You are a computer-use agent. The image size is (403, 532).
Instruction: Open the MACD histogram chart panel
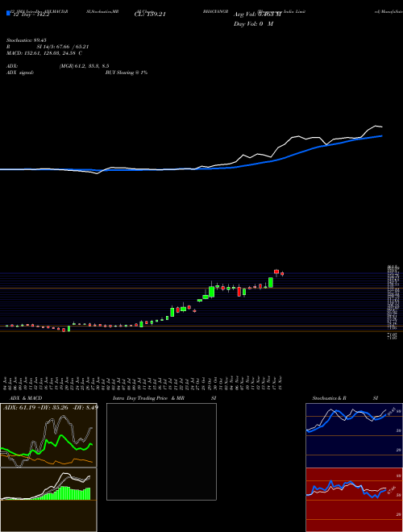48,500
